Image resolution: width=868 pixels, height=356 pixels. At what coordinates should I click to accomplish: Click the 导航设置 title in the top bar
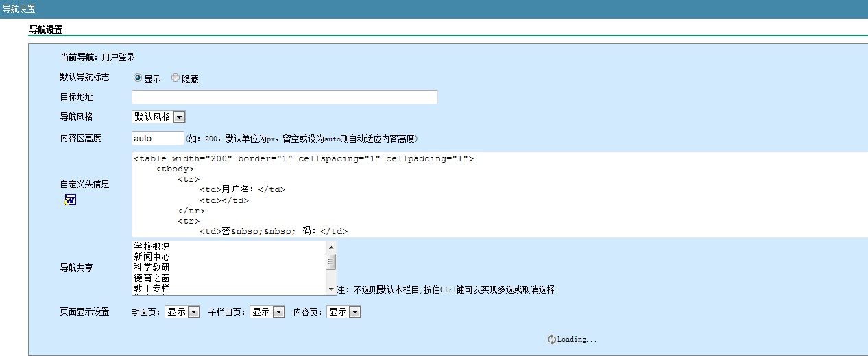click(18, 9)
